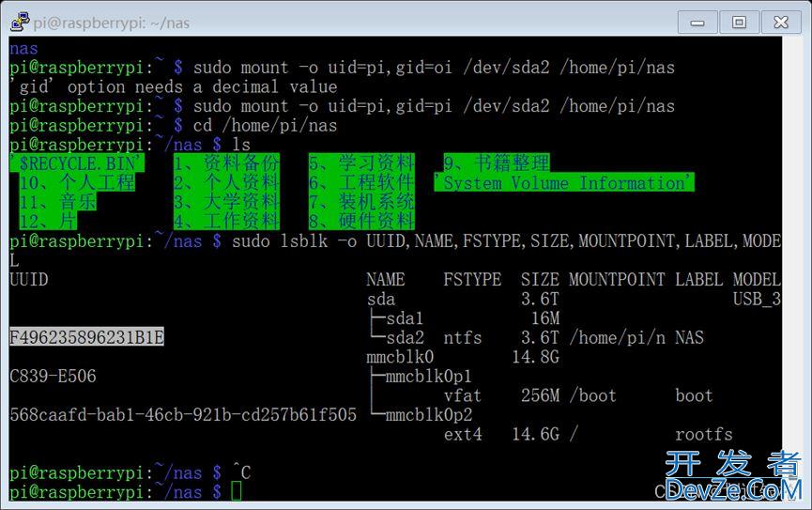This screenshot has width=812, height=510.
Task: Click the 'cd /home/pi/nas' command
Action: pyautogui.click(x=265, y=125)
